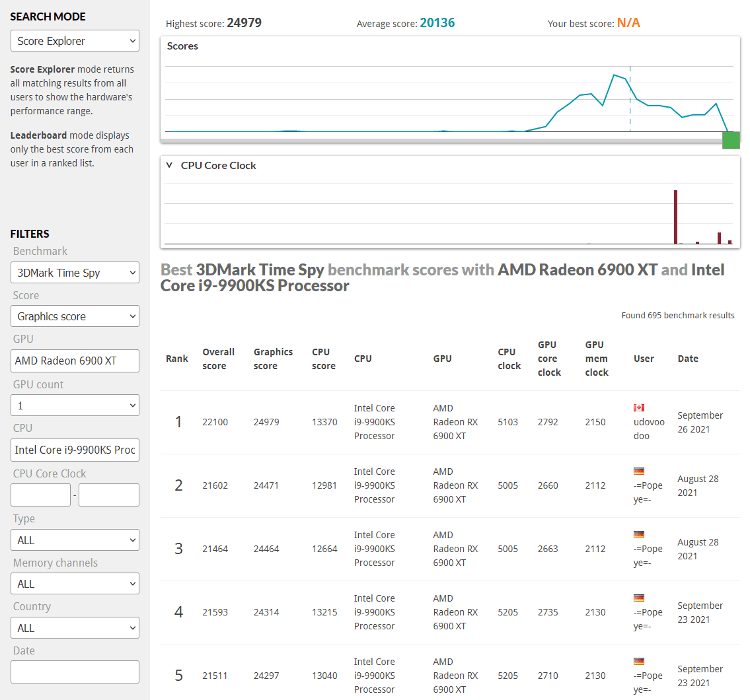Click the Germany flag icon in rank 2 row
The image size is (750, 700).
tap(639, 472)
